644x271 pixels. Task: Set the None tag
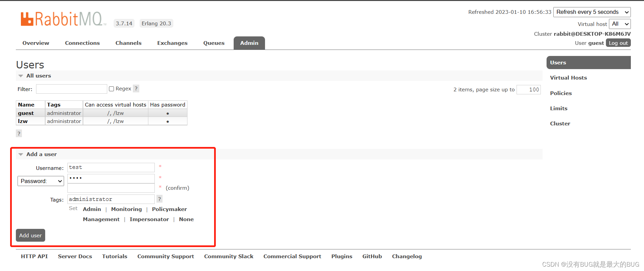[x=186, y=219]
